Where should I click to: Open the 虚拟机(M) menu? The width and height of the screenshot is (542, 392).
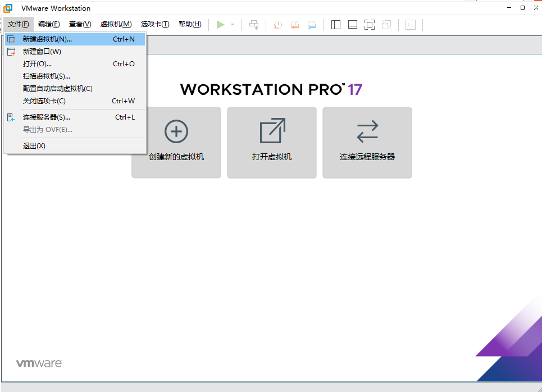coord(116,24)
